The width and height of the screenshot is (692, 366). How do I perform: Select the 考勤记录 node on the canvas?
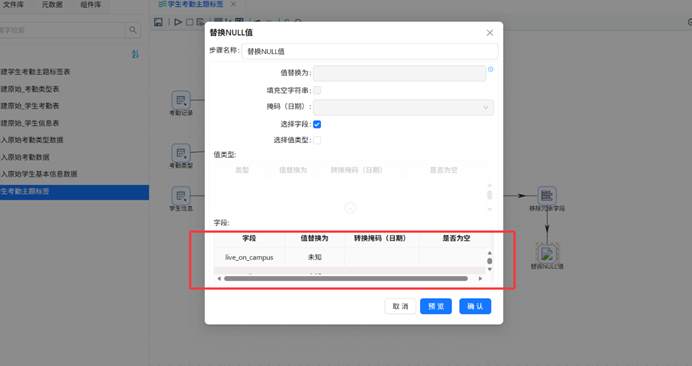point(181,100)
